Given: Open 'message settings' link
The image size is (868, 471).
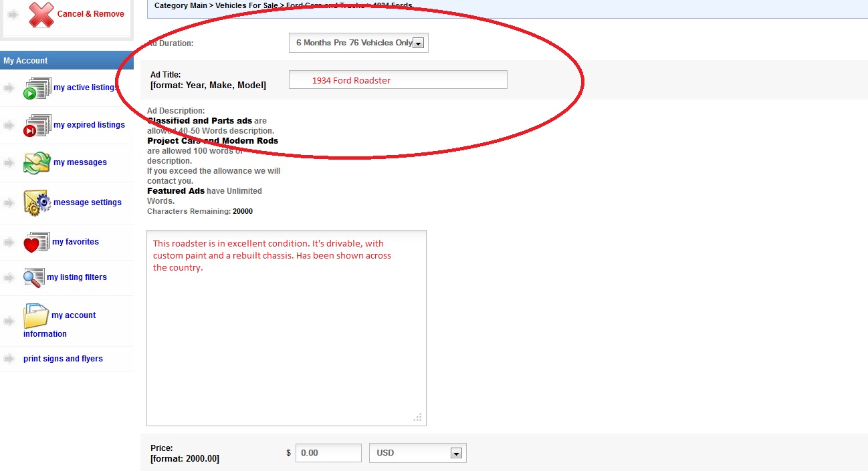Looking at the screenshot, I should [88, 202].
